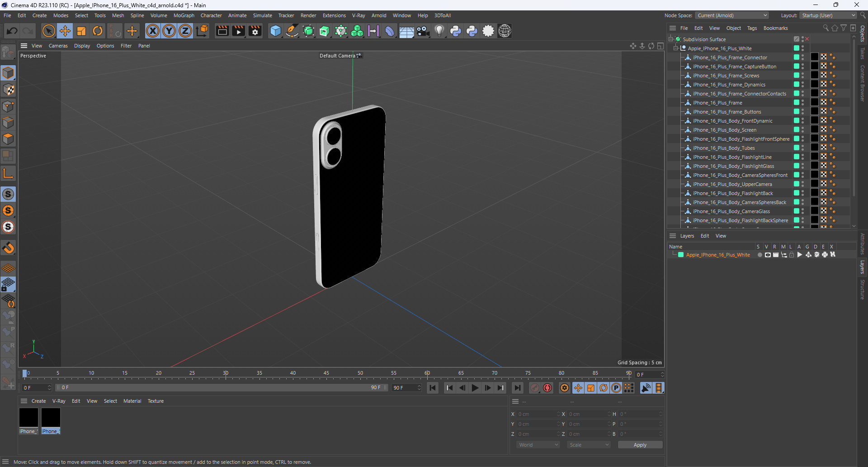The image size is (868, 467).
Task: Open material manager Texture menu
Action: pyautogui.click(x=156, y=401)
